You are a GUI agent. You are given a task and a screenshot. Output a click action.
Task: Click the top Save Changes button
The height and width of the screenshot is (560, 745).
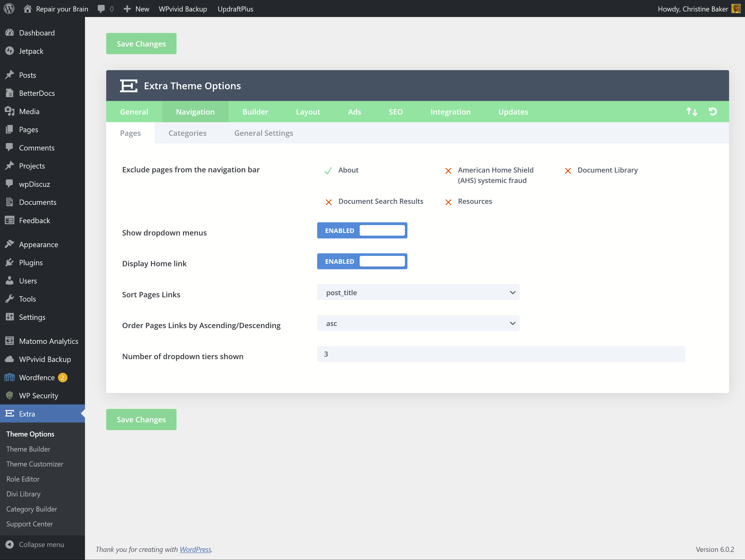click(x=141, y=44)
